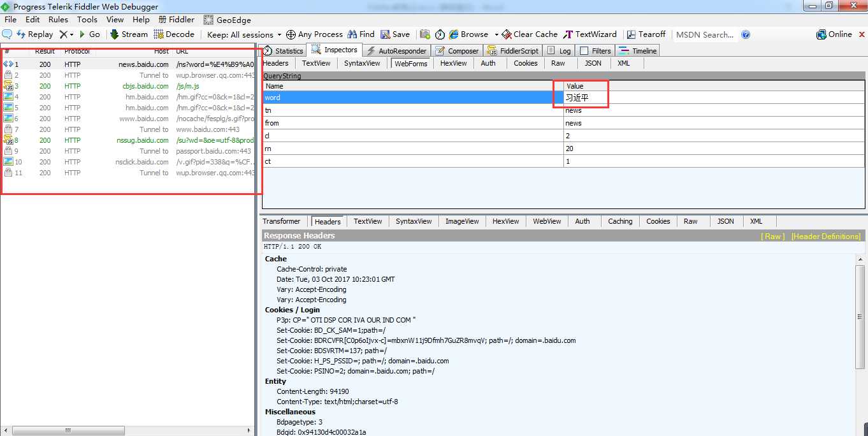
Task: Select the 'word' QueryString row
Action: [x=563, y=98]
